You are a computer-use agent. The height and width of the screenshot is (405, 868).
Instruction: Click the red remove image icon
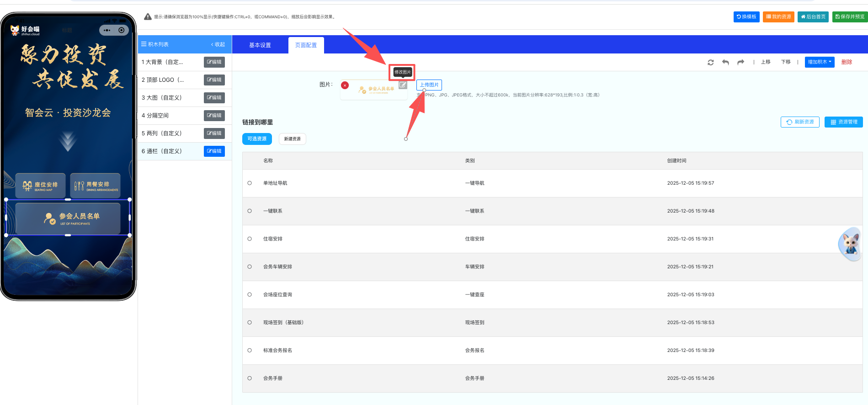pyautogui.click(x=345, y=85)
